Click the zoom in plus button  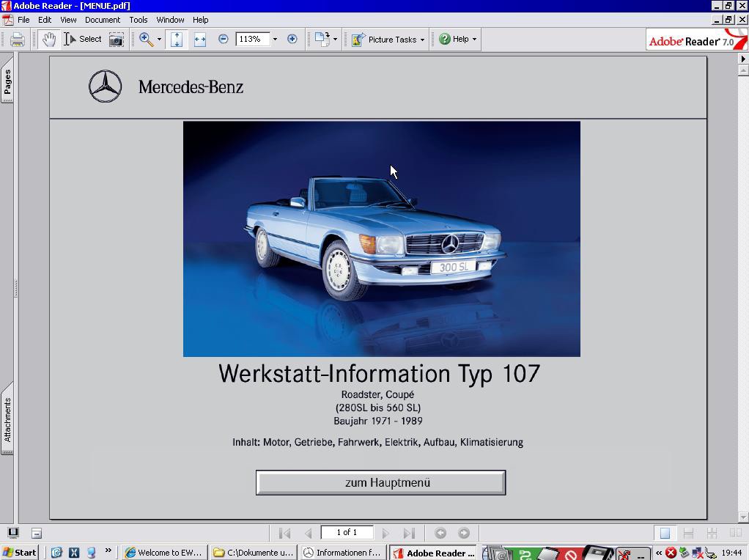pyautogui.click(x=292, y=39)
